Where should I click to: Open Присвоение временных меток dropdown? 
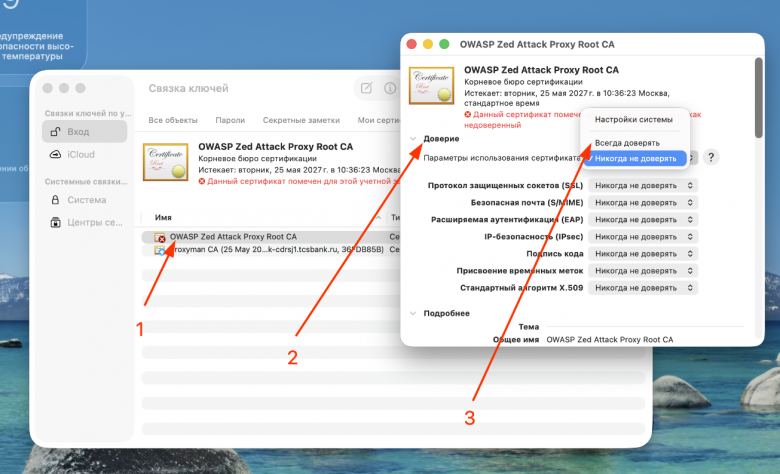pyautogui.click(x=643, y=271)
